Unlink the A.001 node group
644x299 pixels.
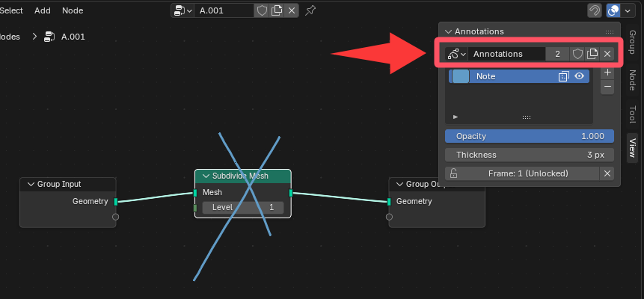click(292, 10)
